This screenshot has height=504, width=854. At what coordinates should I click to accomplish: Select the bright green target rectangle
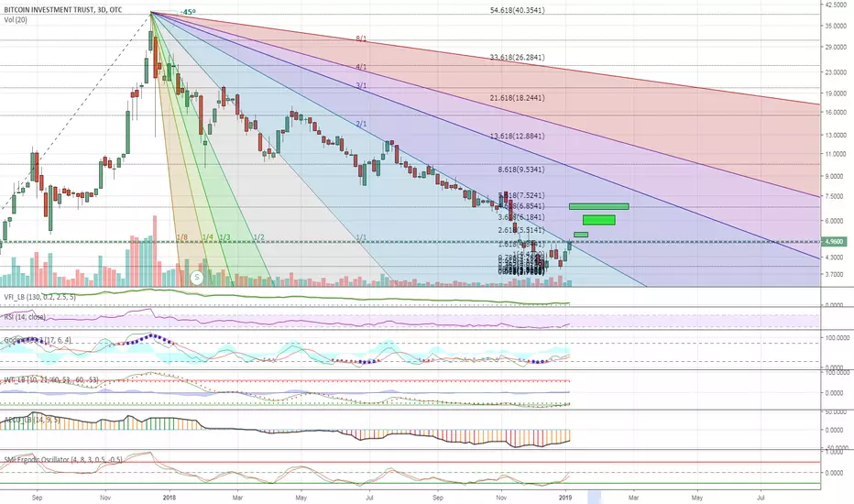[599, 220]
